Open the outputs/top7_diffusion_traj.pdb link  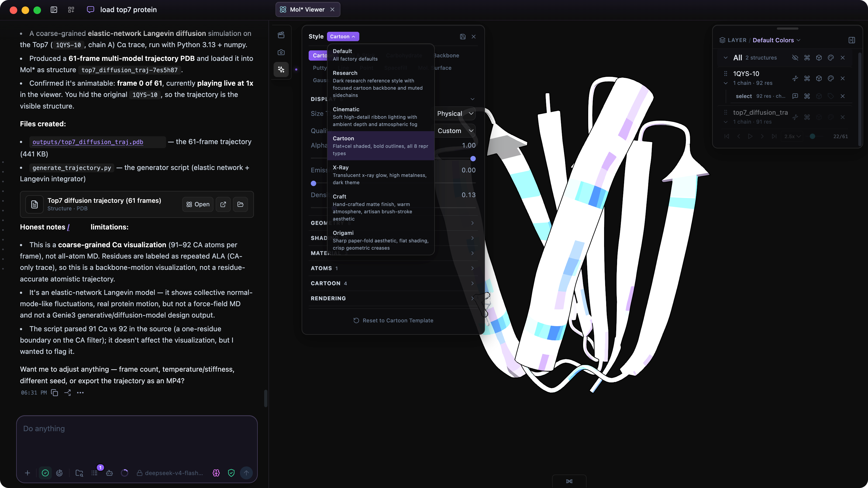pyautogui.click(x=88, y=142)
